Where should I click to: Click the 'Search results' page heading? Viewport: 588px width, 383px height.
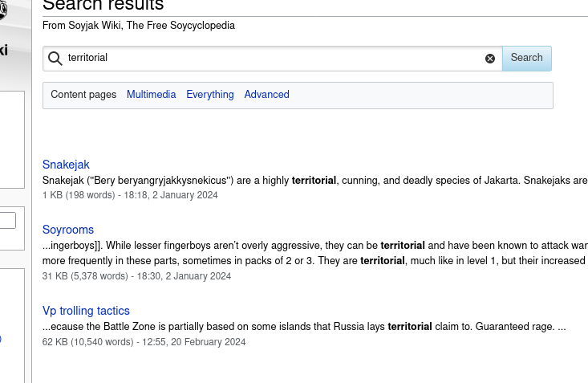103,5
